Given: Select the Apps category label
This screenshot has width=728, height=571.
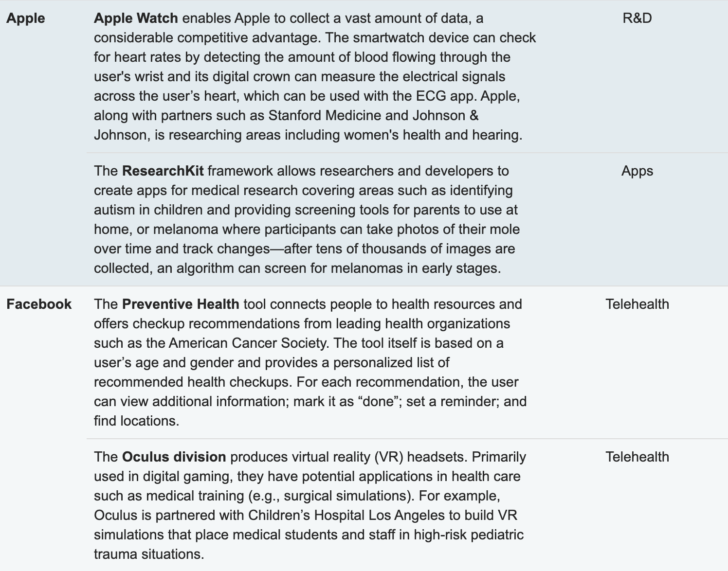Looking at the screenshot, I should (x=637, y=171).
